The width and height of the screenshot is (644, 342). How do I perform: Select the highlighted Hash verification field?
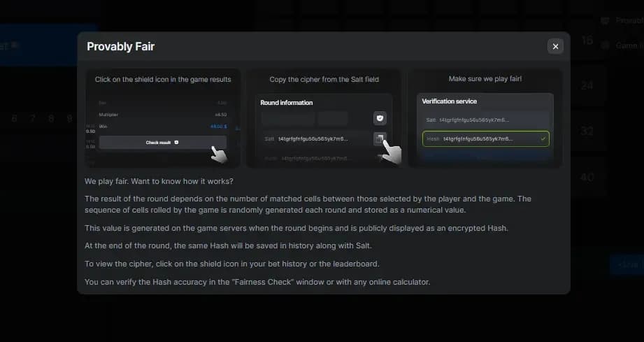pyautogui.click(x=485, y=138)
